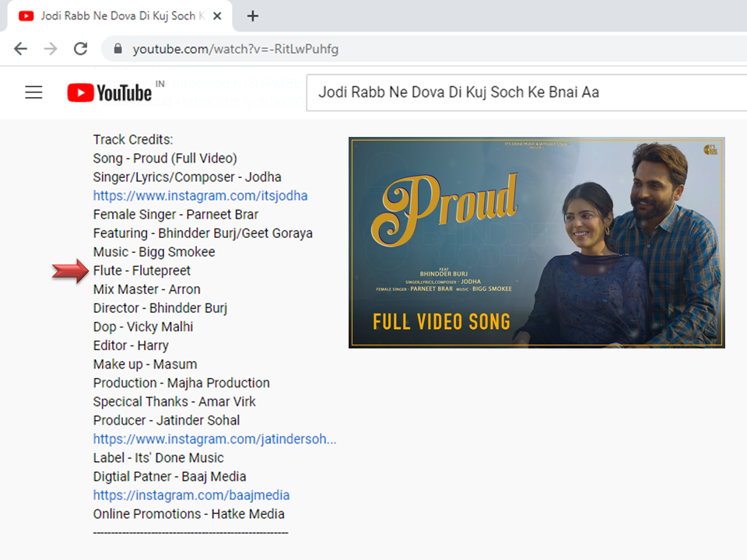Click the 'Track Credits:' heading text
Image resolution: width=747 pixels, height=560 pixels.
click(133, 140)
